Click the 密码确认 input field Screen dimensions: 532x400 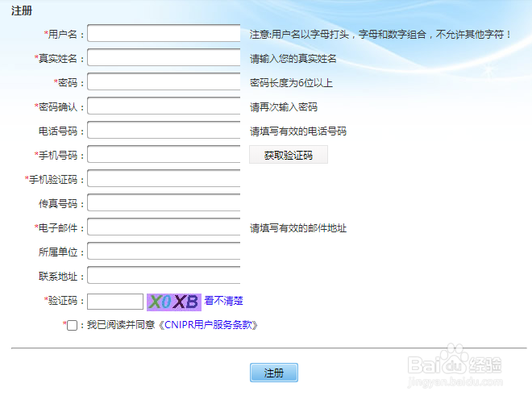pyautogui.click(x=164, y=106)
